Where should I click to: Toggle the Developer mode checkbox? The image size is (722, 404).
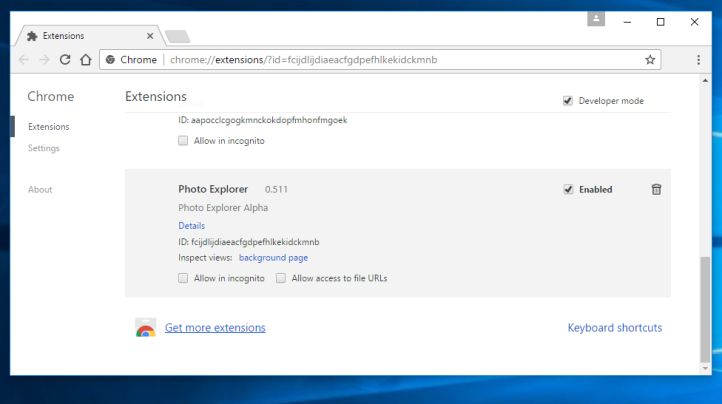[x=567, y=101]
